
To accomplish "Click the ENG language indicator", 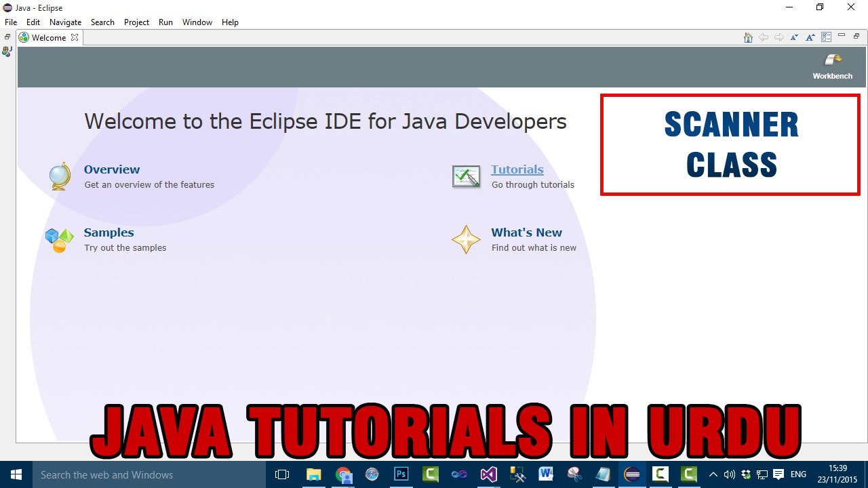I will point(798,474).
